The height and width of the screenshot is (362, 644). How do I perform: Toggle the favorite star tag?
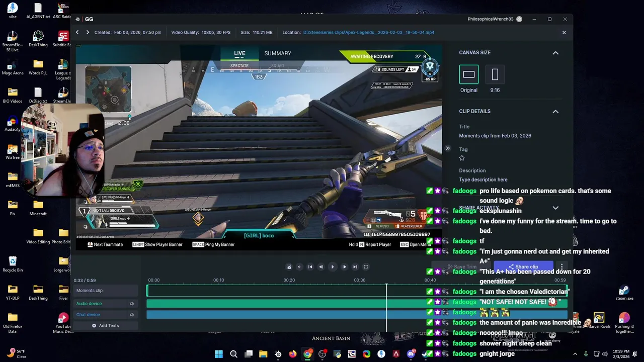coord(462,158)
